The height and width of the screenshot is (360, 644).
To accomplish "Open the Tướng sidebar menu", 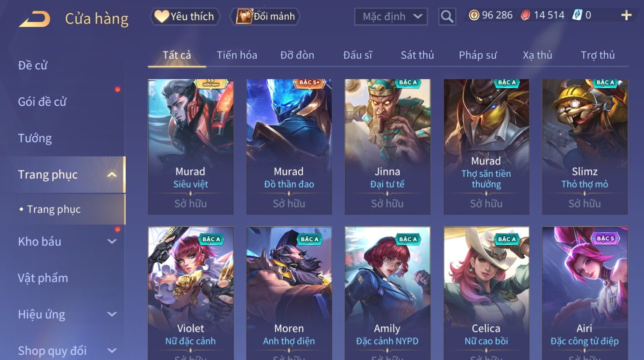I will (35, 138).
